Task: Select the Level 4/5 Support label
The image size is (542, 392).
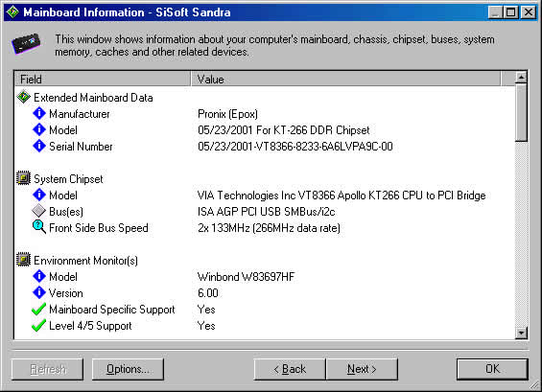Action: pos(90,326)
